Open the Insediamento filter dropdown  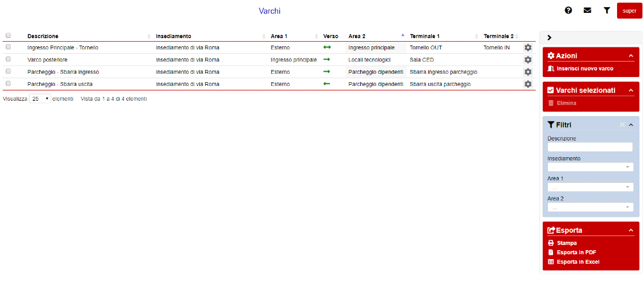point(590,167)
